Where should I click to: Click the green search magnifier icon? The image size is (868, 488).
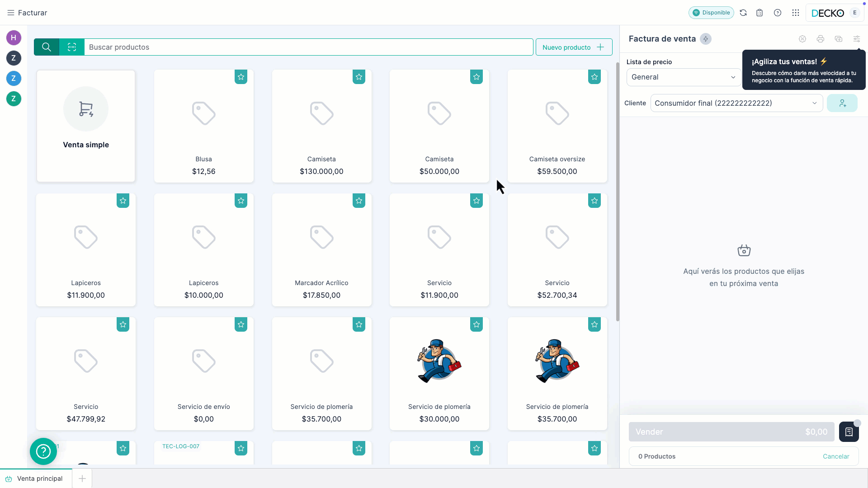click(47, 47)
